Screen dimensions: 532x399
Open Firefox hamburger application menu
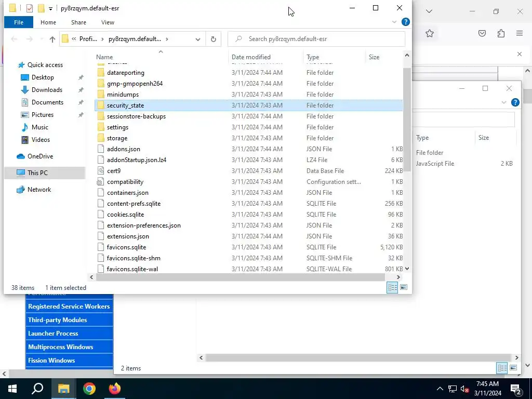[520, 33]
